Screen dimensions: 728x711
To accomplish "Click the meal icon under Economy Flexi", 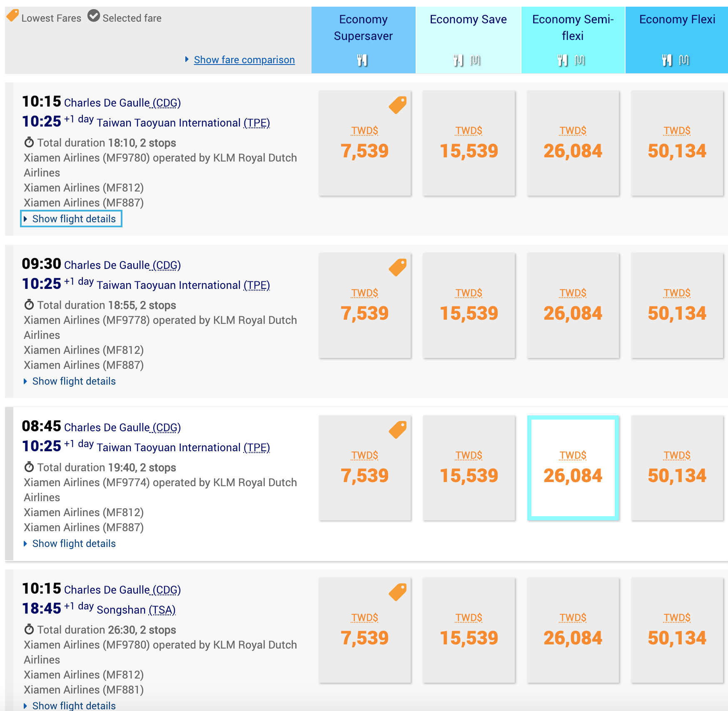I will click(x=667, y=60).
